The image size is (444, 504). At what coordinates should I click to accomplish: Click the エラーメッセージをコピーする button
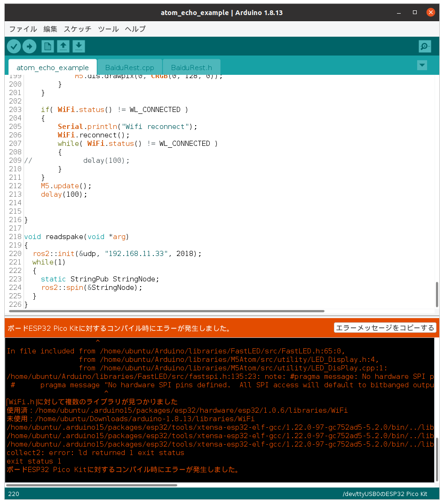(x=385, y=328)
